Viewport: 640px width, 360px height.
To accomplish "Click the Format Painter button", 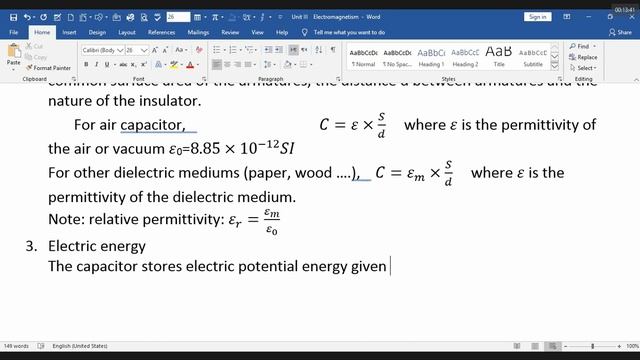I will [x=48, y=68].
